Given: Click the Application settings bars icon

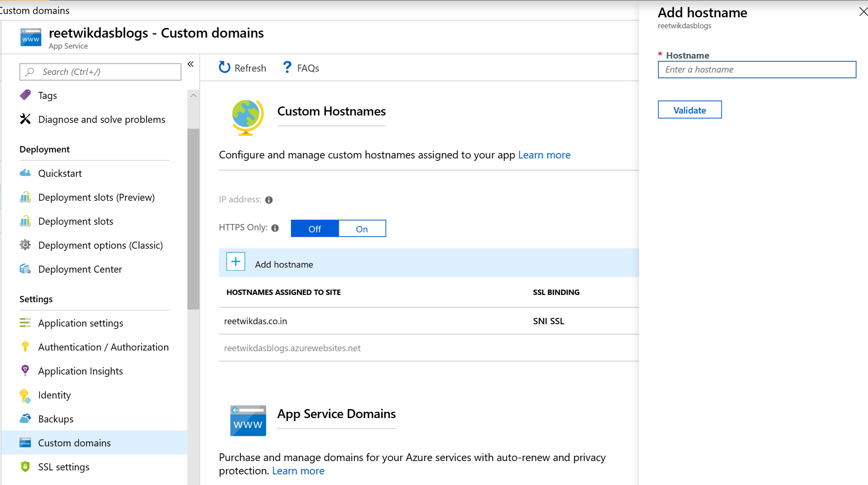Looking at the screenshot, I should [25, 323].
